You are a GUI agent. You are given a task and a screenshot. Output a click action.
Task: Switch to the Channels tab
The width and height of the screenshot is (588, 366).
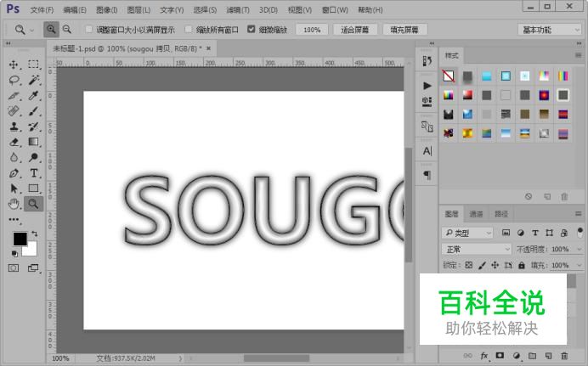click(476, 214)
